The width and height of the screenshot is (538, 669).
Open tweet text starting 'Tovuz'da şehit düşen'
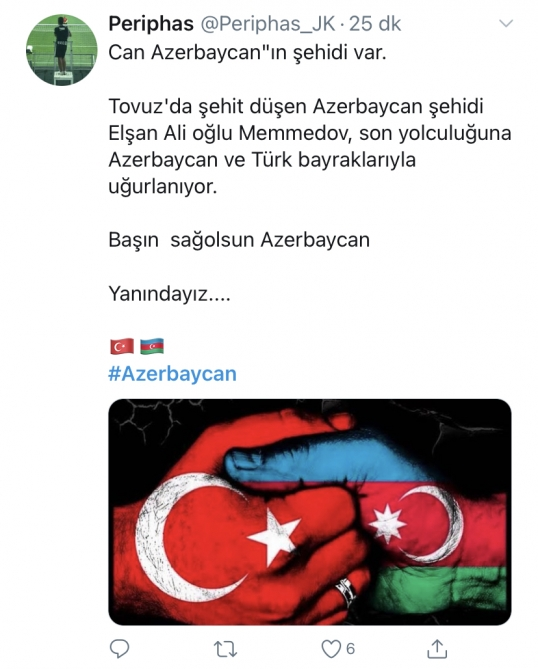[310, 146]
